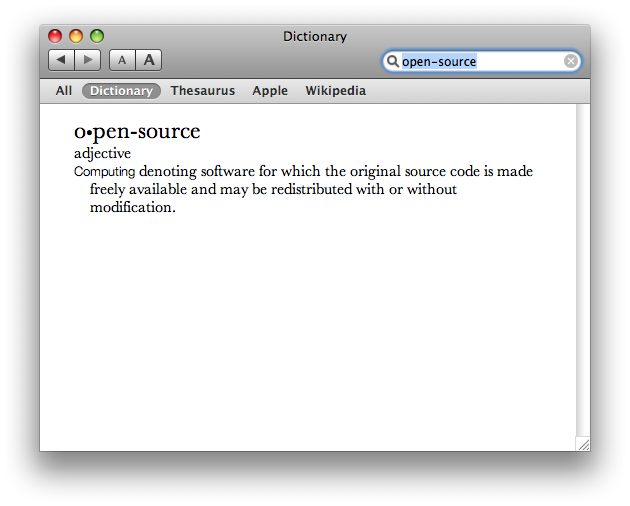The image size is (630, 506).
Task: Focus the open-source search field
Action: click(x=481, y=61)
